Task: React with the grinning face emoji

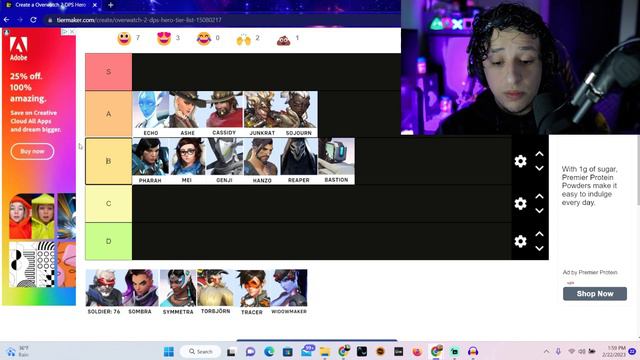Action: pos(124,39)
